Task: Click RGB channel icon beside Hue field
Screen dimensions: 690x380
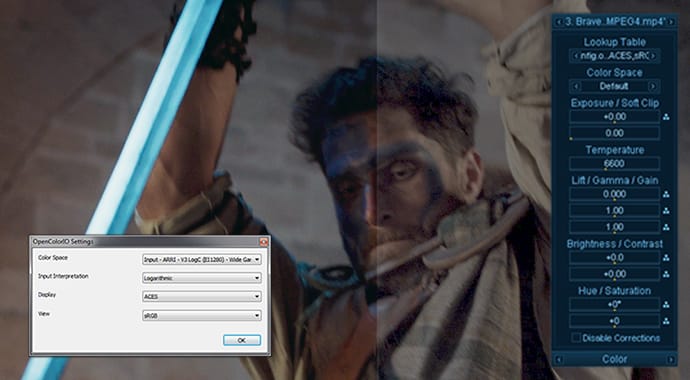Action: (x=666, y=305)
